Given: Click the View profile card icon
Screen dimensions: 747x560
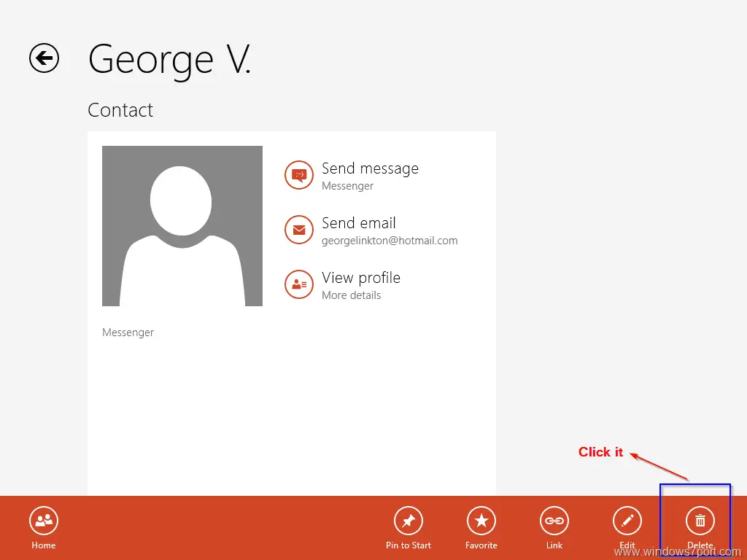Looking at the screenshot, I should click(298, 284).
